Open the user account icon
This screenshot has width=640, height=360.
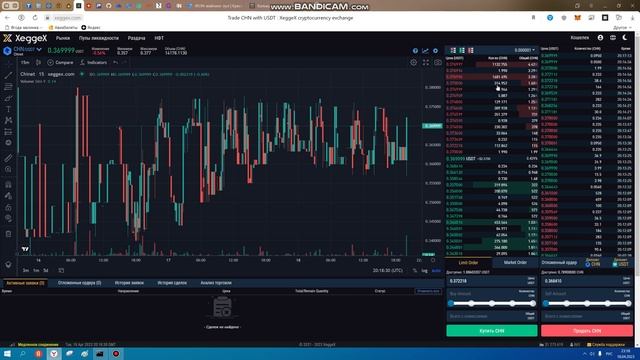(600, 38)
